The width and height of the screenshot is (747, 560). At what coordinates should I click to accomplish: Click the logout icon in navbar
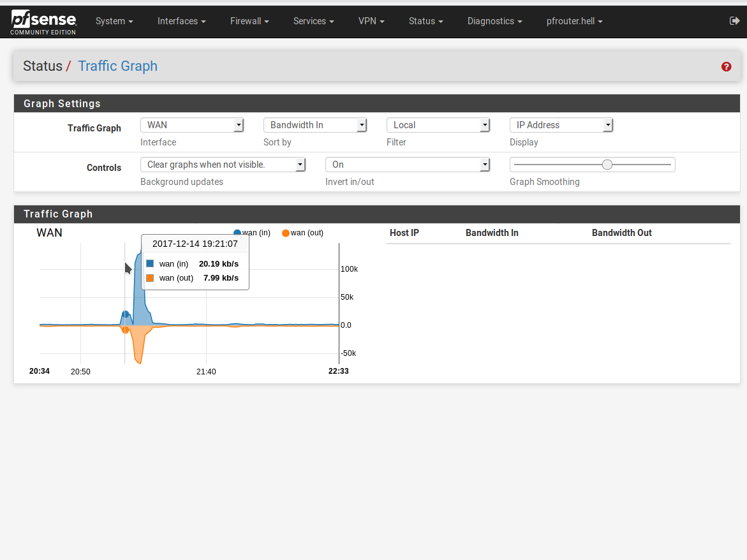734,21
